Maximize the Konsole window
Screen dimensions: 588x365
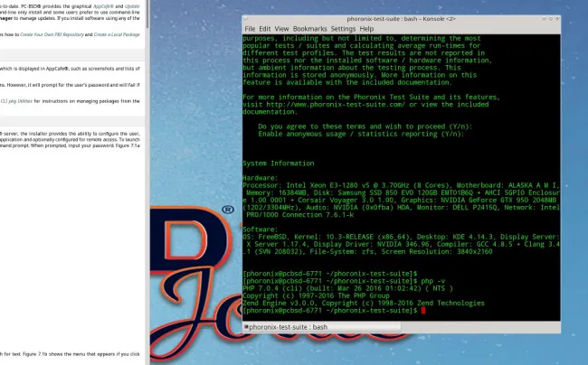pyautogui.click(x=551, y=18)
